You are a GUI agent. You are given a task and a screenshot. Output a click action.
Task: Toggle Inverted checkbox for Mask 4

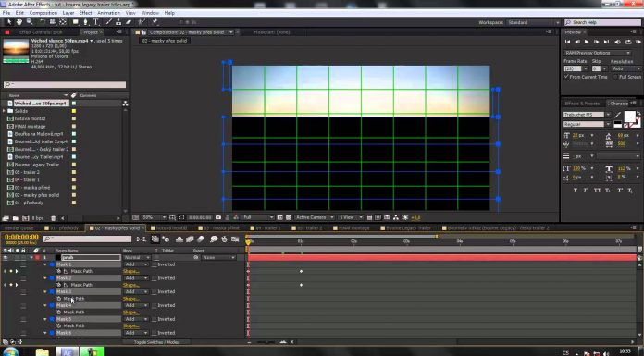coord(155,305)
